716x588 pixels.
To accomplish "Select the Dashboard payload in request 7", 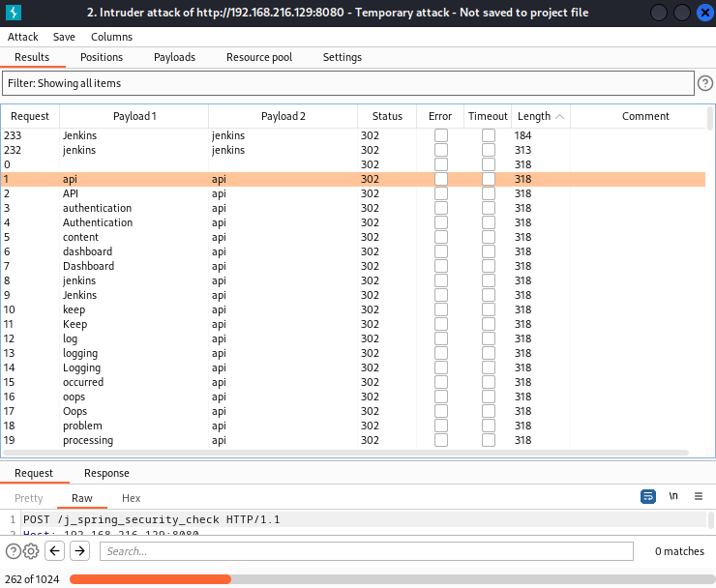I will [89, 266].
